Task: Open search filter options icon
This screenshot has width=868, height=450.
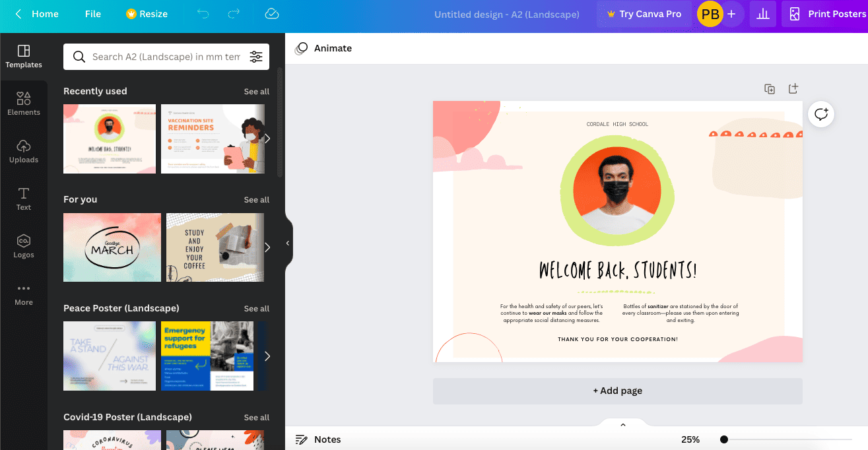Action: [x=256, y=57]
